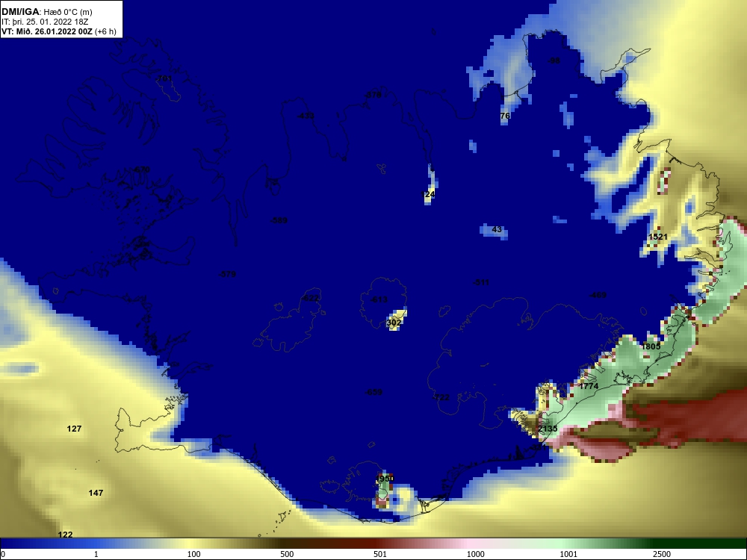Click the map value 76
This screenshot has width=747, height=560.
(505, 116)
